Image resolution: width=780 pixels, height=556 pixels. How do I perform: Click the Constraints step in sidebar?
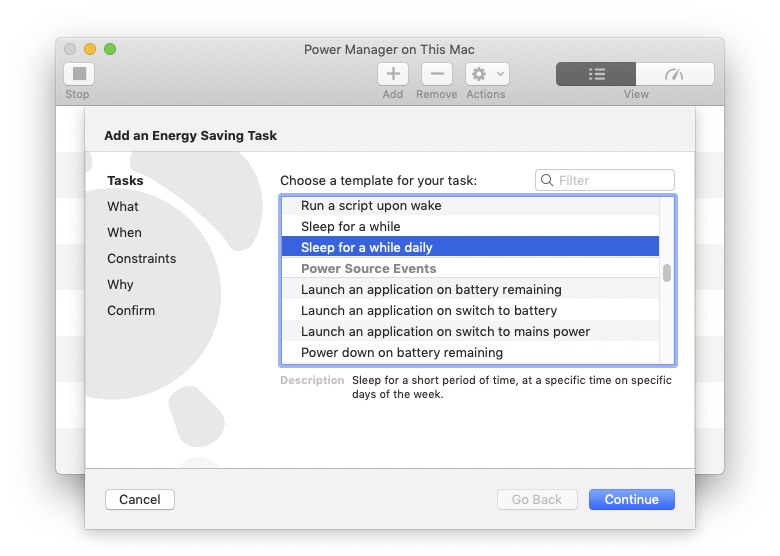(x=142, y=258)
